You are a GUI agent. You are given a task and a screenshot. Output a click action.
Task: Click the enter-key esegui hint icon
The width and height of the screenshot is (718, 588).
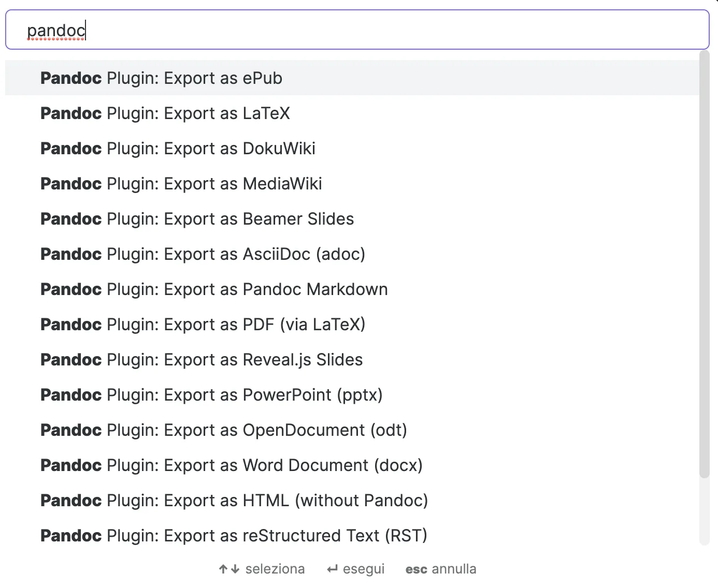click(x=332, y=569)
